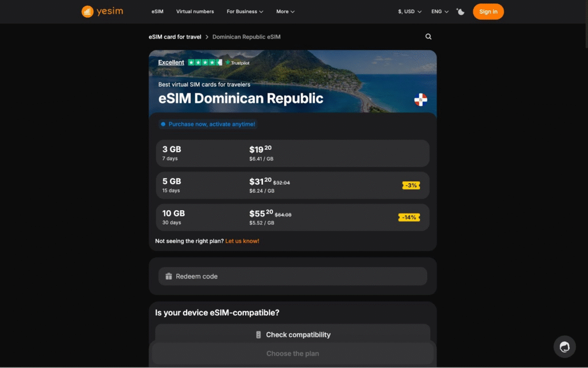
Task: Click the Redeem code field
Action: [x=292, y=276]
